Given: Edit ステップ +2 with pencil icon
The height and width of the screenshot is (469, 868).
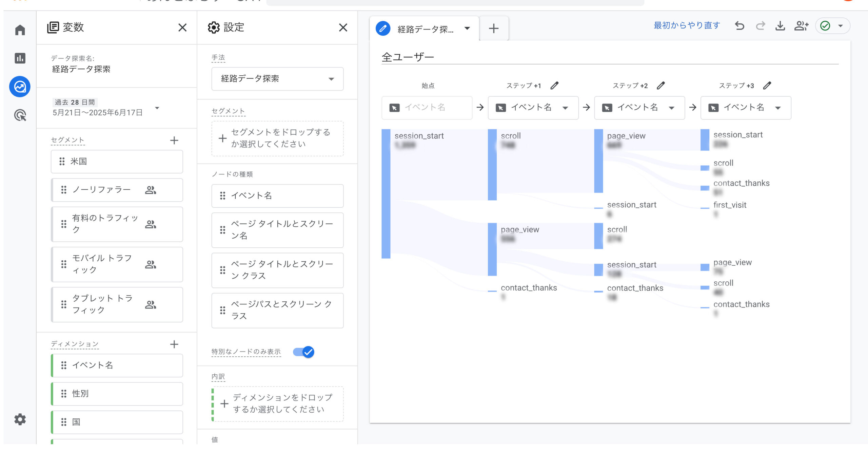Looking at the screenshot, I should [661, 86].
